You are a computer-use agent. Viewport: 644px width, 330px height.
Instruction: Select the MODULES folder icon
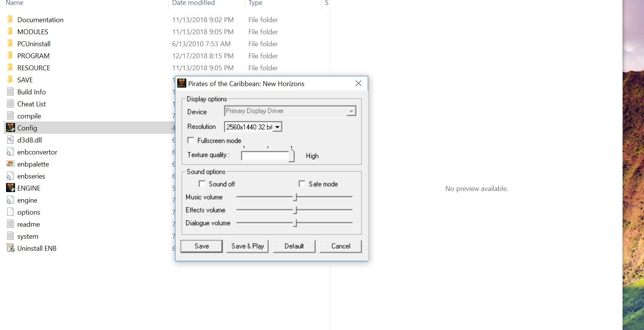[10, 31]
